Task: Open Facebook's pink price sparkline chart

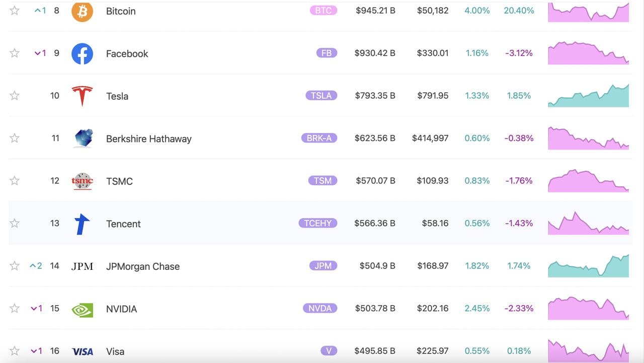Action: [x=588, y=53]
